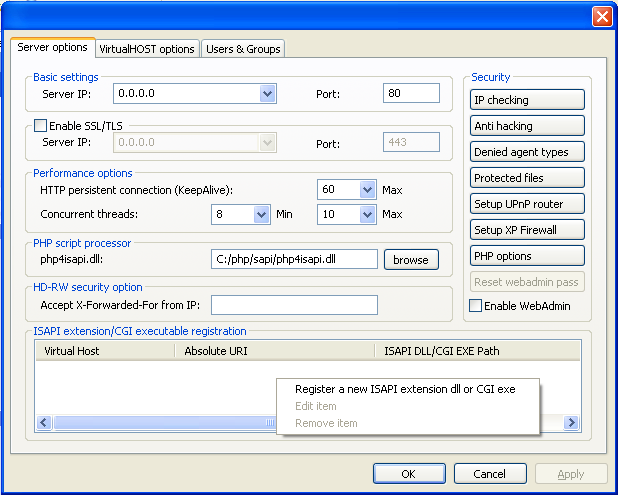Select Register a new ISAPI extension menu item
618x495 pixels.
(405, 389)
